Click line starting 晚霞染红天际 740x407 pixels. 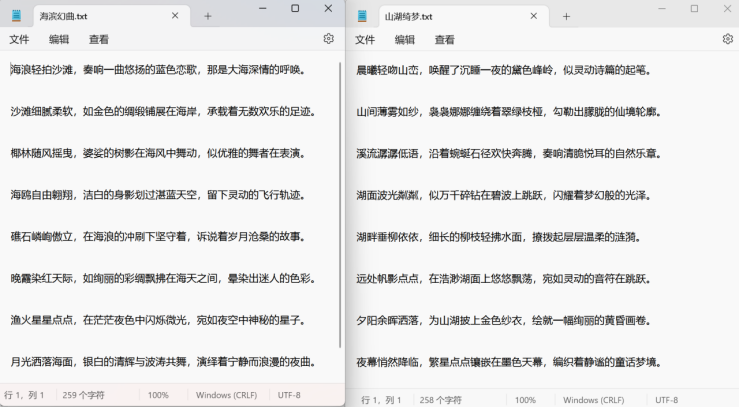pos(165,278)
